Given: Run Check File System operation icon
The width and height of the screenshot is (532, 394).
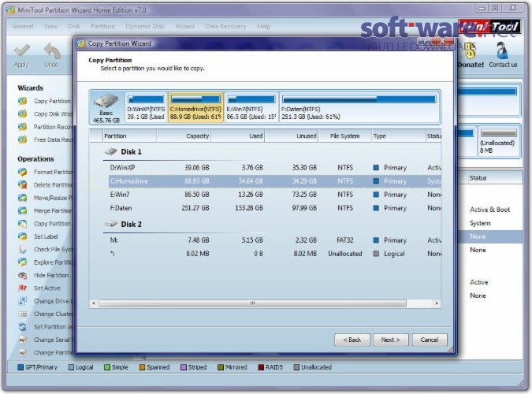Looking at the screenshot, I should (x=22, y=250).
